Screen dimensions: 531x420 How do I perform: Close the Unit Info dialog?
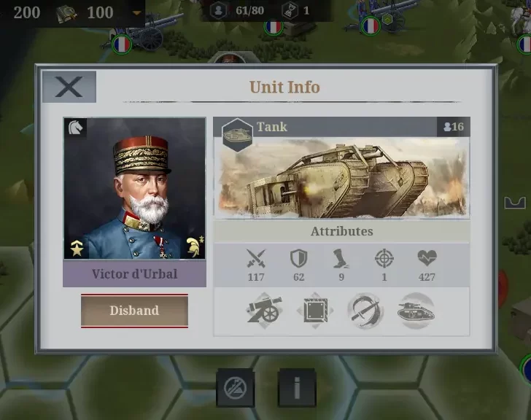coord(69,87)
